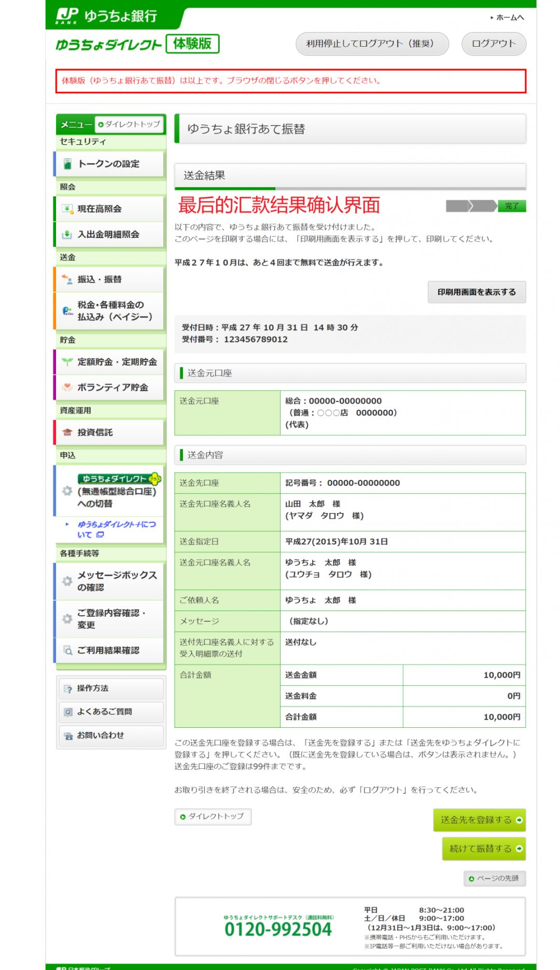This screenshot has height=970, width=560.
Task: Open ご登録内容確認・変更
Action: [109, 619]
